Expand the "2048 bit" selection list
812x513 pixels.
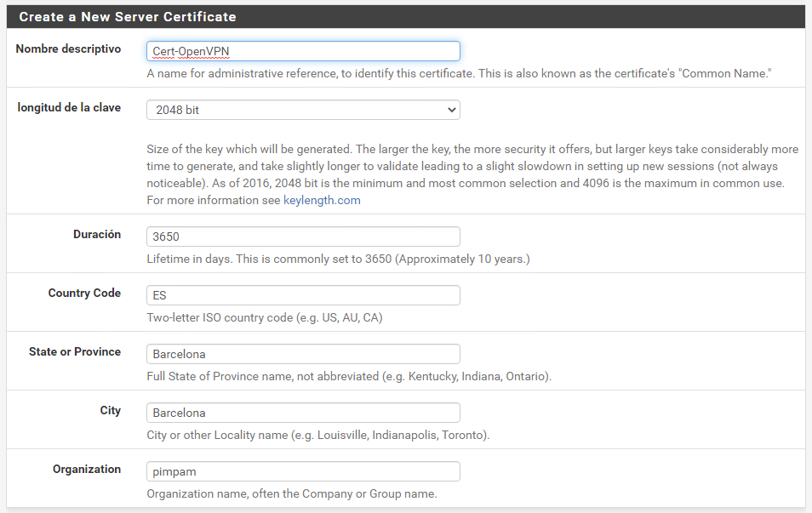coord(302,110)
